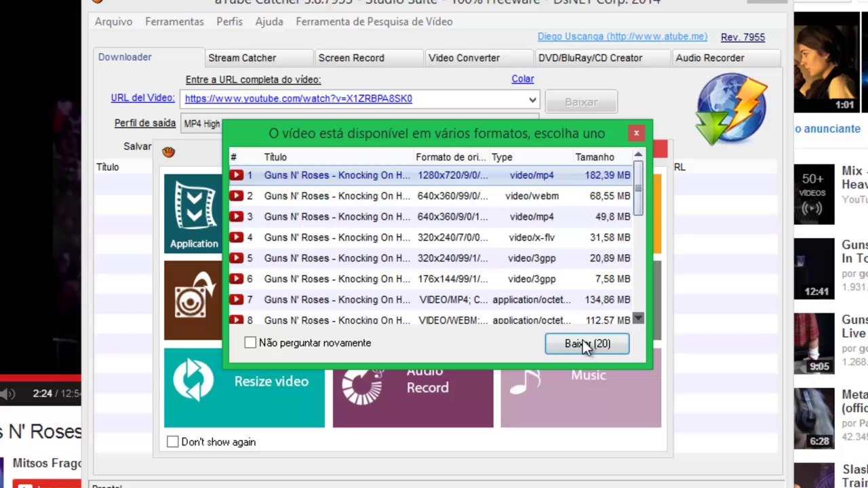Viewport: 868px width, 488px height.
Task: Click the 'o anunciante' link on YouTube
Action: pyautogui.click(x=827, y=129)
